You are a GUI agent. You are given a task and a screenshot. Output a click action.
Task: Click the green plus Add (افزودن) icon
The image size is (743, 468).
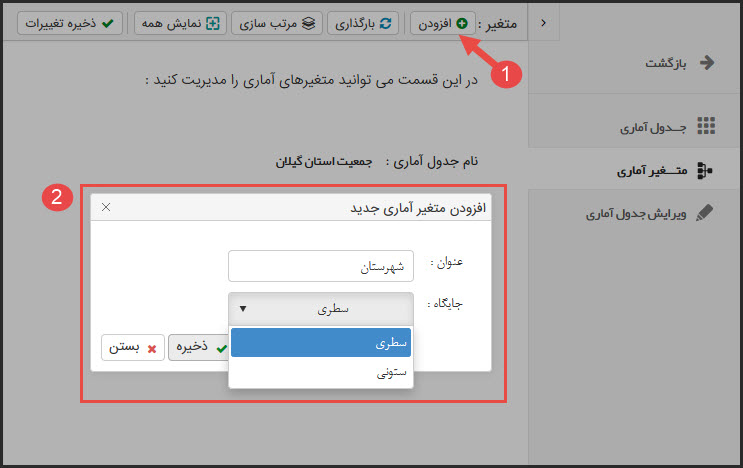click(x=461, y=22)
